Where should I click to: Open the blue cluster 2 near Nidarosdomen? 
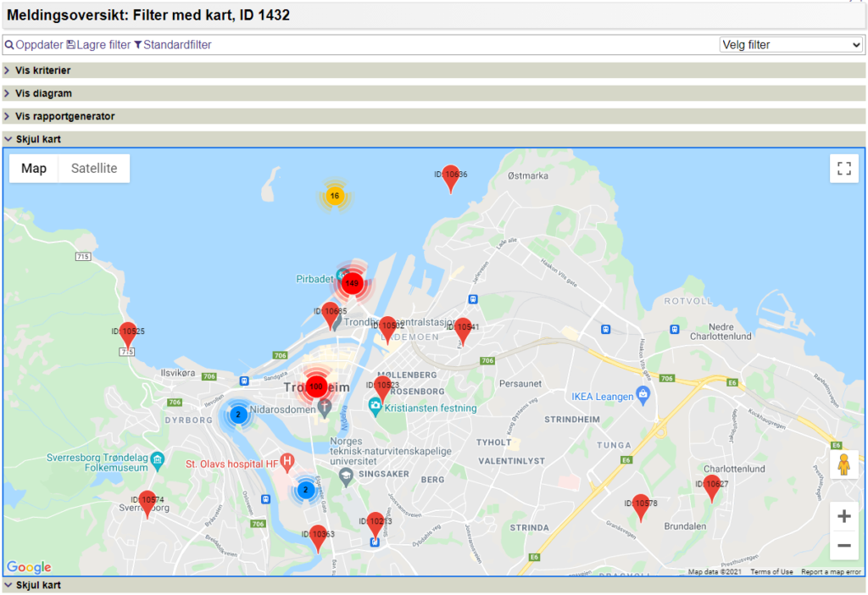click(x=238, y=414)
